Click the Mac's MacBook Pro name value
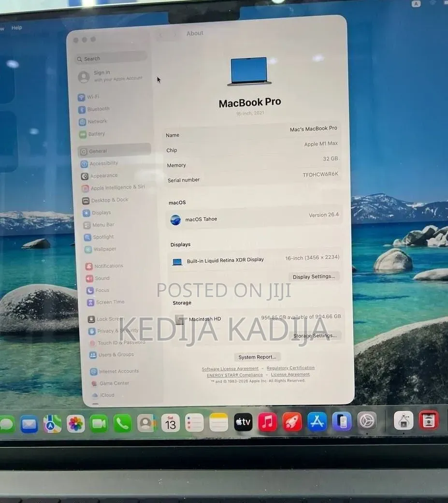Screen dimensions: 448x503 point(313,129)
